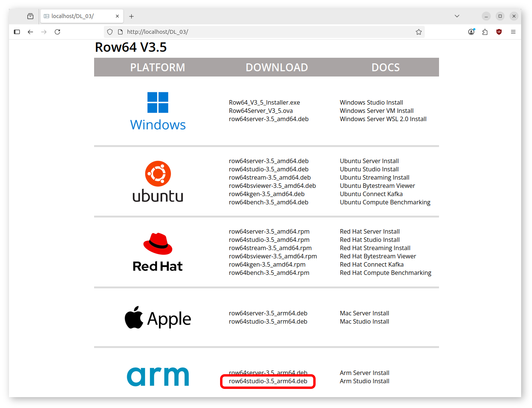Open the Firefox hamburger menu

513,32
